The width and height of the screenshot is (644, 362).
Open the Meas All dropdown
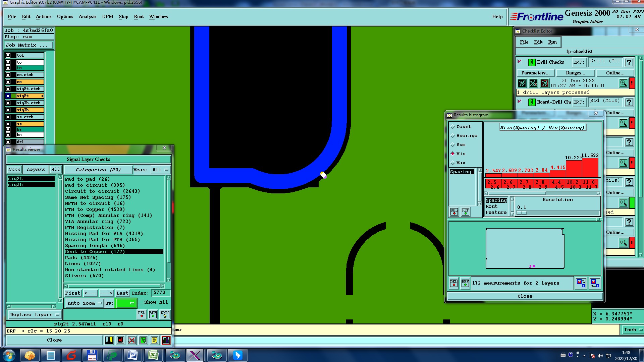160,170
